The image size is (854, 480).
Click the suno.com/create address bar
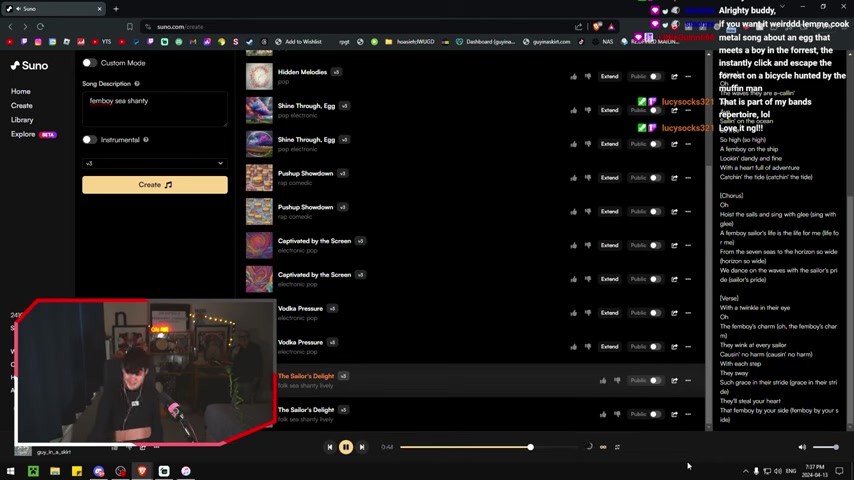[359, 26]
